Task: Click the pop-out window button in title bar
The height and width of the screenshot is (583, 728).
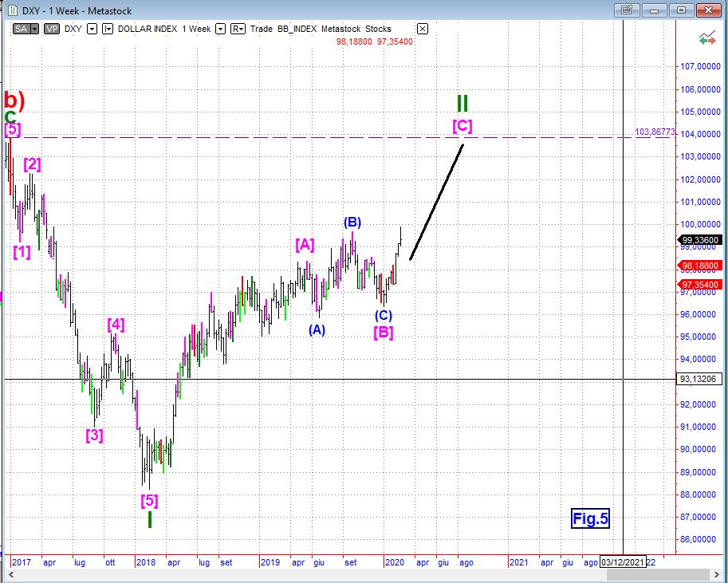Action: coord(627,10)
